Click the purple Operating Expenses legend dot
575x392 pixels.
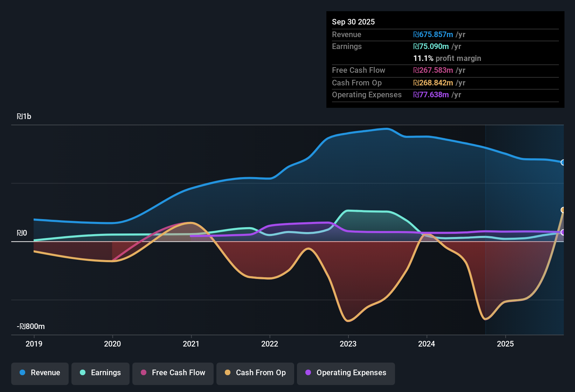(x=308, y=372)
